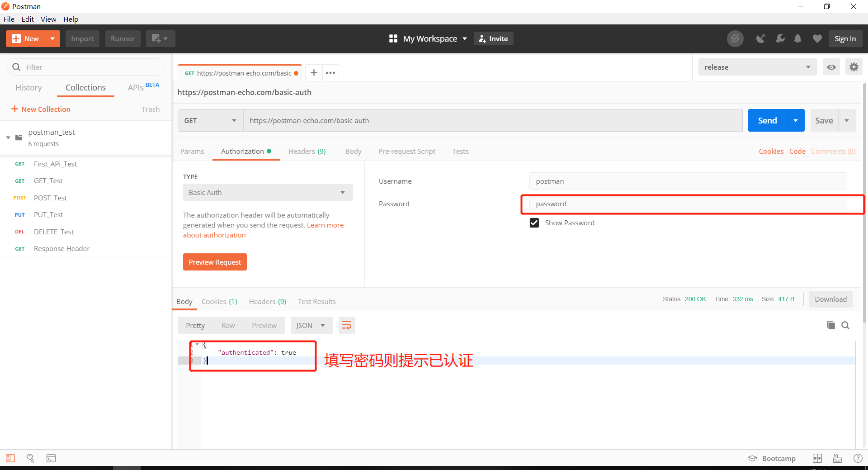
Task: Open the Runner
Action: click(123, 39)
